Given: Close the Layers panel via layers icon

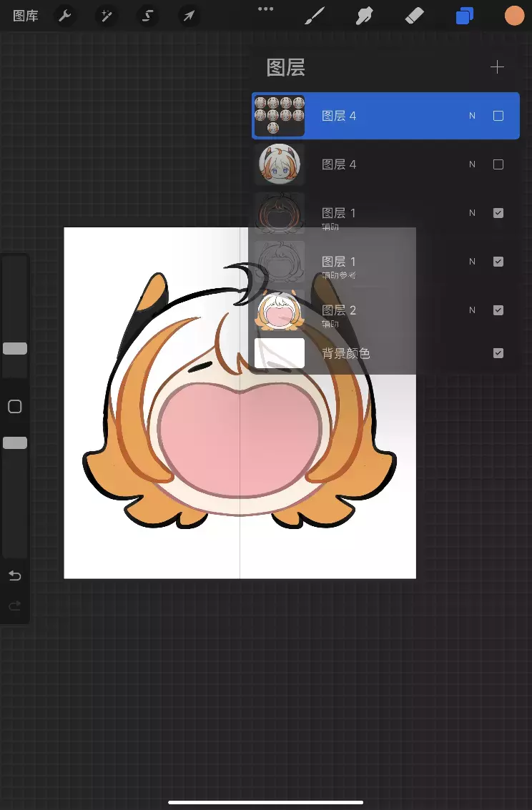Looking at the screenshot, I should (x=465, y=16).
